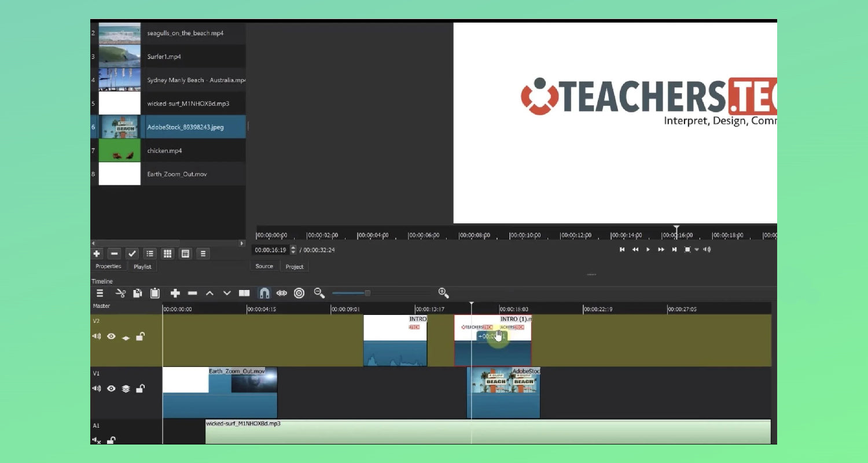Click the minus ripple delete icon in timeline toolbar
Screen dimensions: 868x463
[x=193, y=293]
